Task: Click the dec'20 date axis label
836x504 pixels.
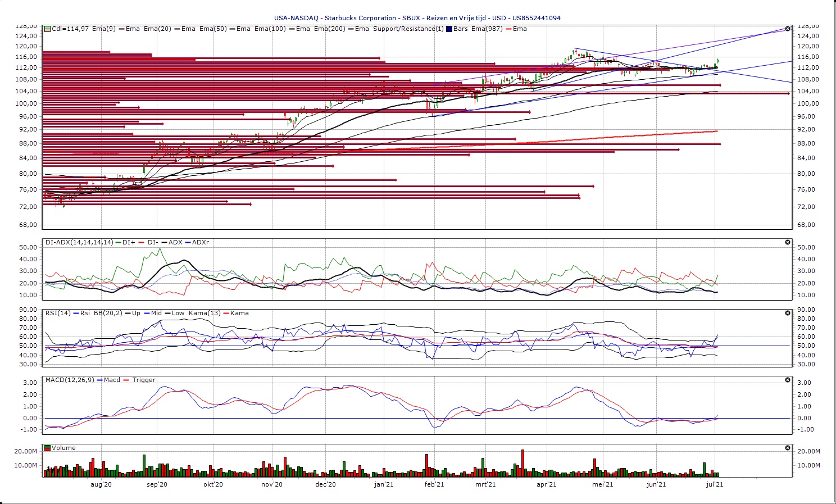Action: [x=325, y=484]
